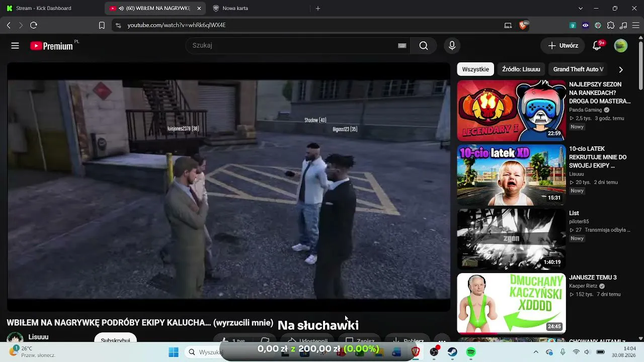Open the YouTube account avatar menu
The image size is (644, 362).
click(621, 46)
